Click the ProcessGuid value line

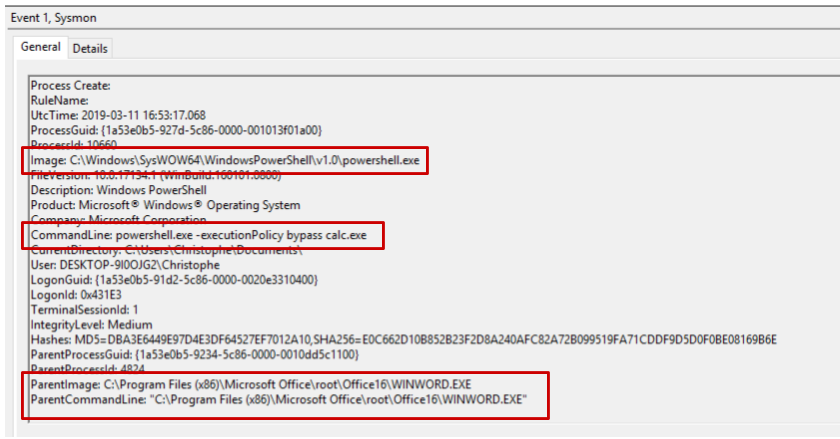coord(176,130)
